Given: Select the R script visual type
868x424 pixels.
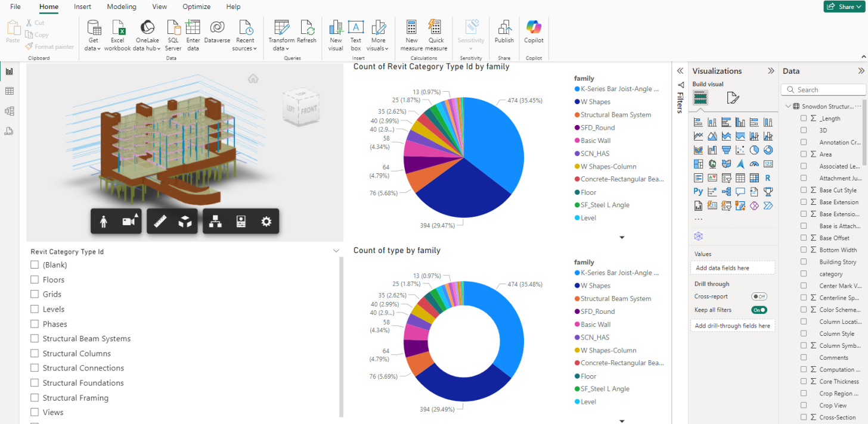Looking at the screenshot, I should pos(768,177).
